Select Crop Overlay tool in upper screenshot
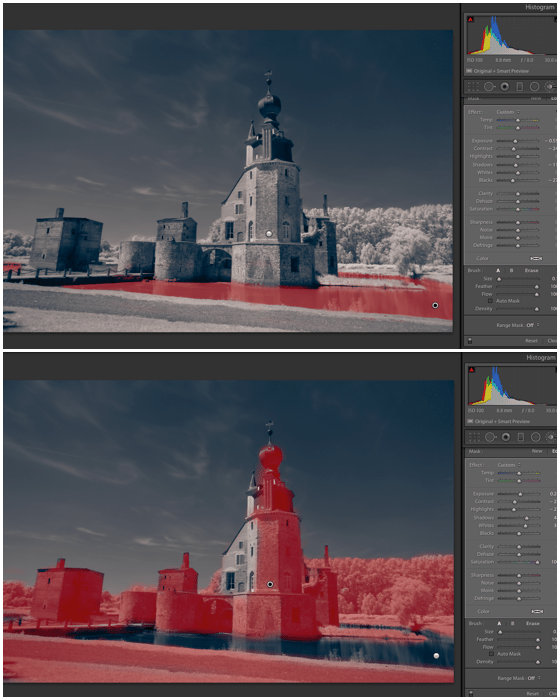Viewport: 560px width, 700px height. tap(473, 87)
